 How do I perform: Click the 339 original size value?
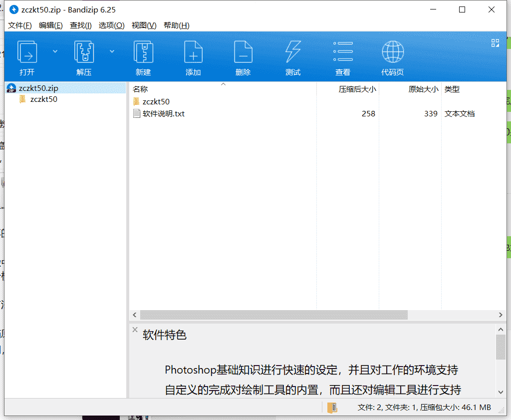[x=431, y=113]
